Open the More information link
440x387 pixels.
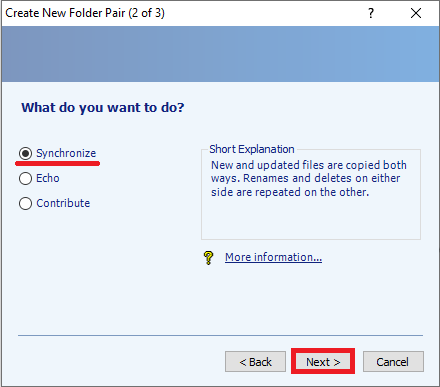point(273,257)
